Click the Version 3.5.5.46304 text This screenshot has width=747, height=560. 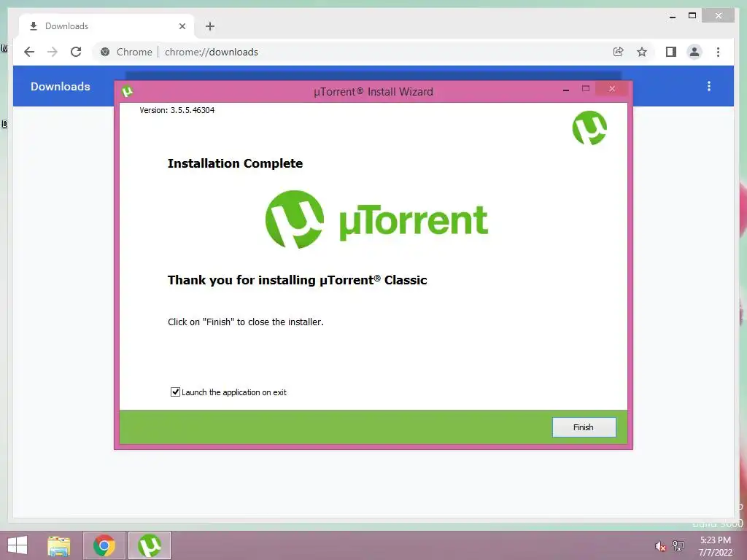click(177, 110)
